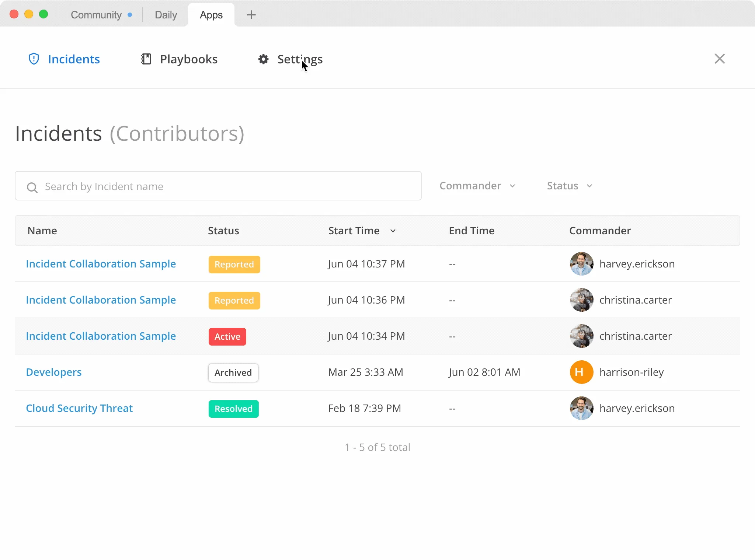Click the 1 - 5 of 5 total text
The width and height of the screenshot is (755, 560).
tap(377, 447)
